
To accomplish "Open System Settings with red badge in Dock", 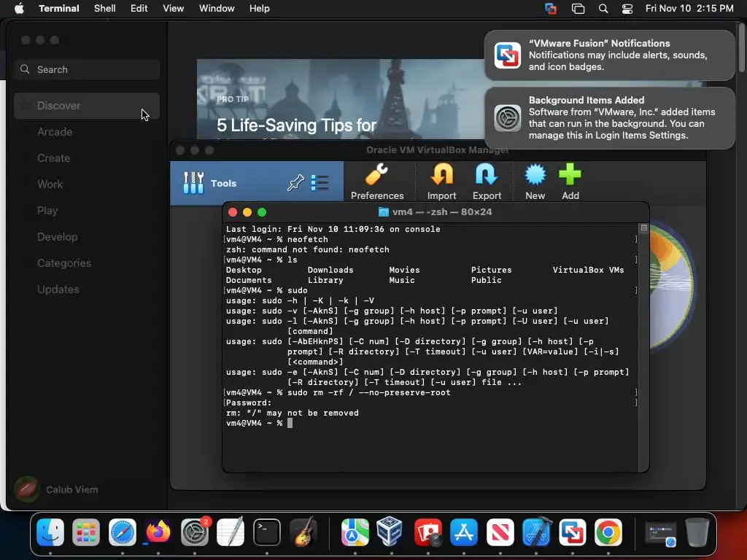I will click(x=194, y=532).
